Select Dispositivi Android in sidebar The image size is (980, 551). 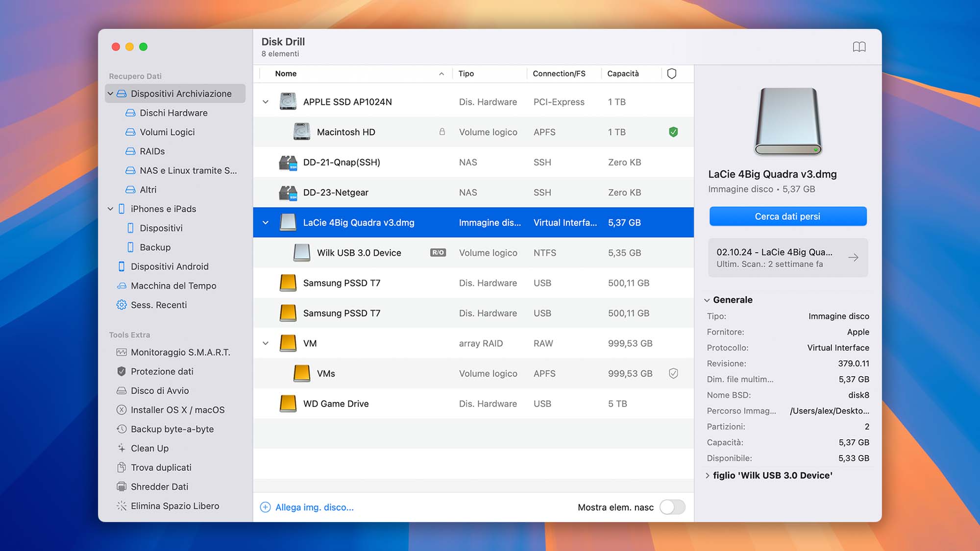[170, 266]
